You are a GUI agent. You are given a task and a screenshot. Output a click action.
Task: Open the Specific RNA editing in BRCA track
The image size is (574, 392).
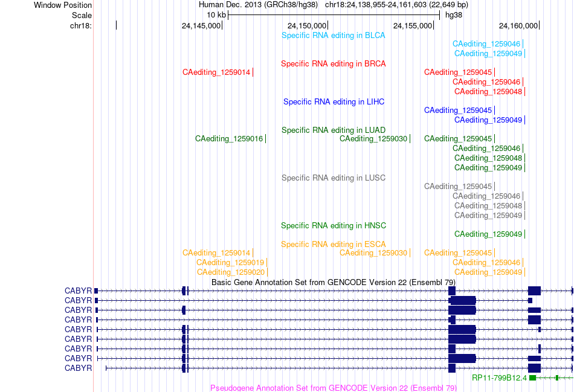[333, 63]
